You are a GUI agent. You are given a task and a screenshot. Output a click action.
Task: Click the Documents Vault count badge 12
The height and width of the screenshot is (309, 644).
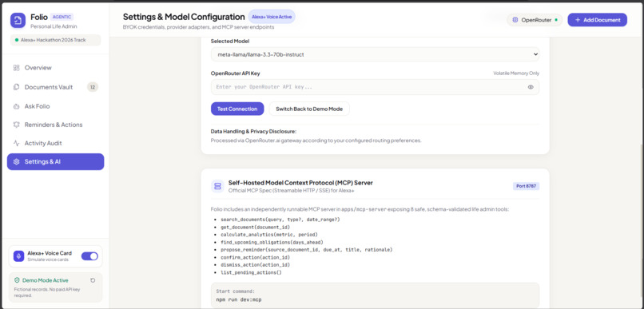[x=93, y=87]
